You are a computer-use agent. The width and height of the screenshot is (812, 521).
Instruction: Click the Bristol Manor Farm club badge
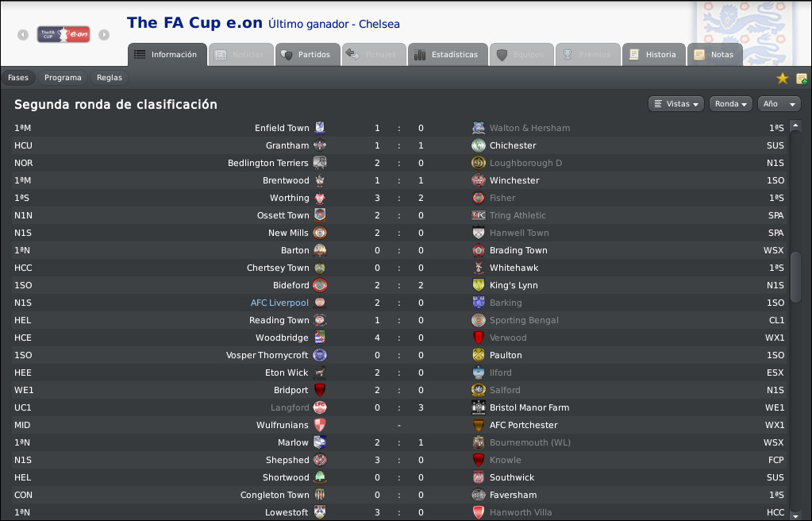pos(479,407)
